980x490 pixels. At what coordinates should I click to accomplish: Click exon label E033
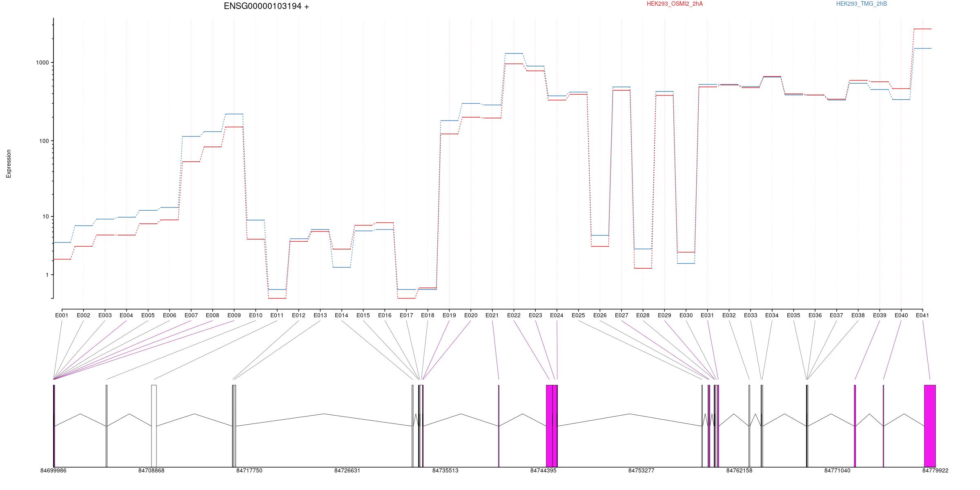(x=751, y=315)
